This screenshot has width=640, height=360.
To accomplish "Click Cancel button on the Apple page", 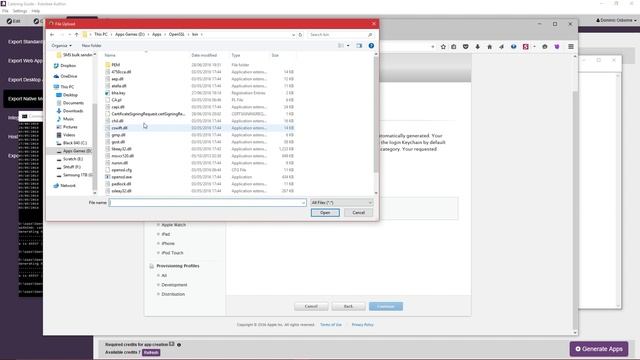I will [x=311, y=307].
